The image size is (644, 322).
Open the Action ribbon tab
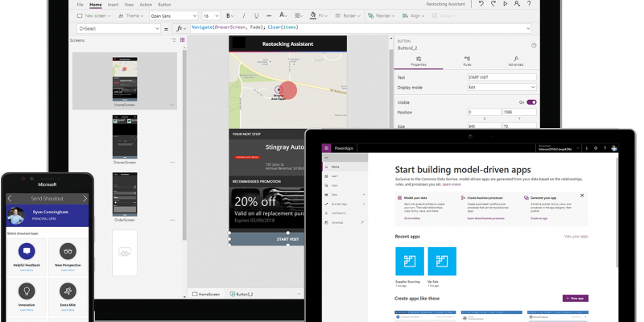pyautogui.click(x=146, y=5)
